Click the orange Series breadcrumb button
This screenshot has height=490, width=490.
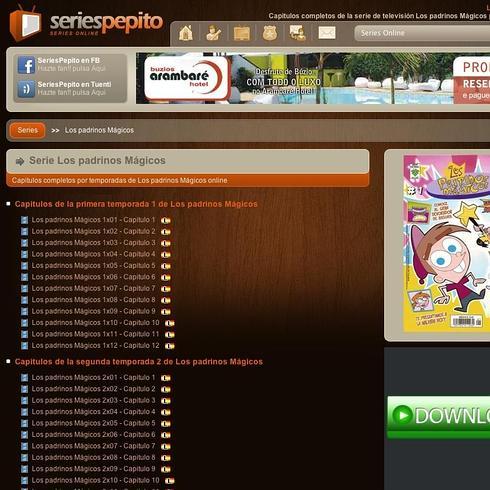[x=28, y=130]
